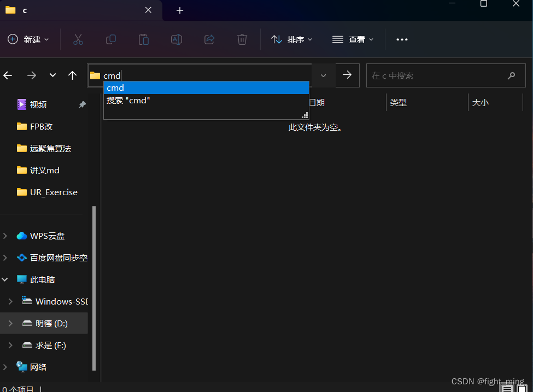Switch to large thumbnails view in status bar
Image resolution: width=533 pixels, height=392 pixels.
(522, 388)
